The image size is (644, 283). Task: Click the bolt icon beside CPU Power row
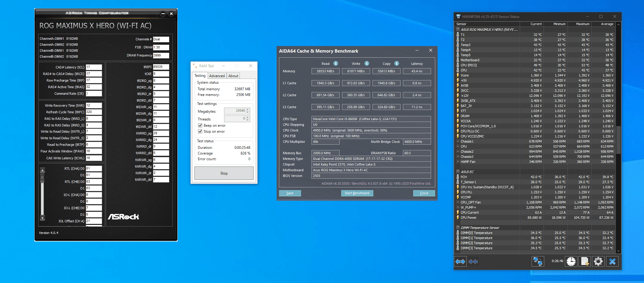pyautogui.click(x=458, y=218)
